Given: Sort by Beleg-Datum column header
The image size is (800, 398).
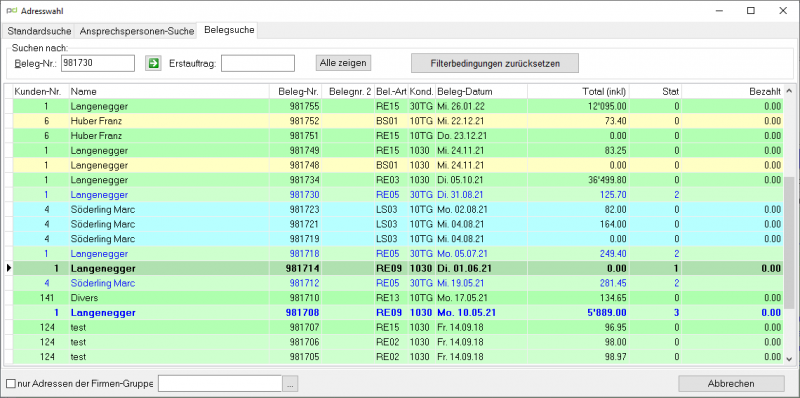Looking at the screenshot, I should click(x=481, y=92).
